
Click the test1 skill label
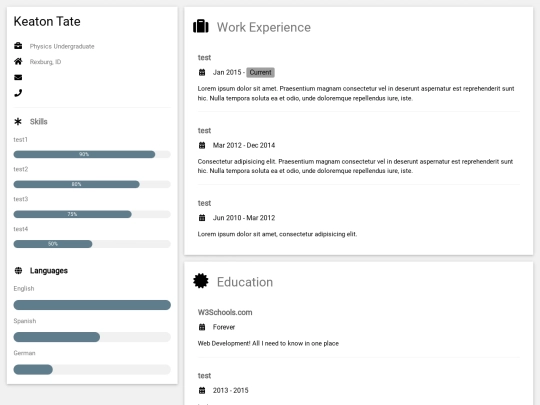click(x=20, y=139)
